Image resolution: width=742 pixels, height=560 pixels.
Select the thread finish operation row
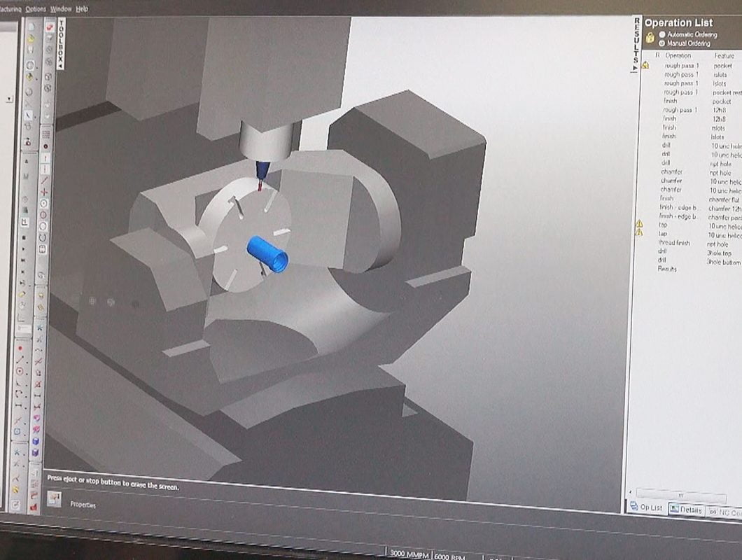coord(673,243)
